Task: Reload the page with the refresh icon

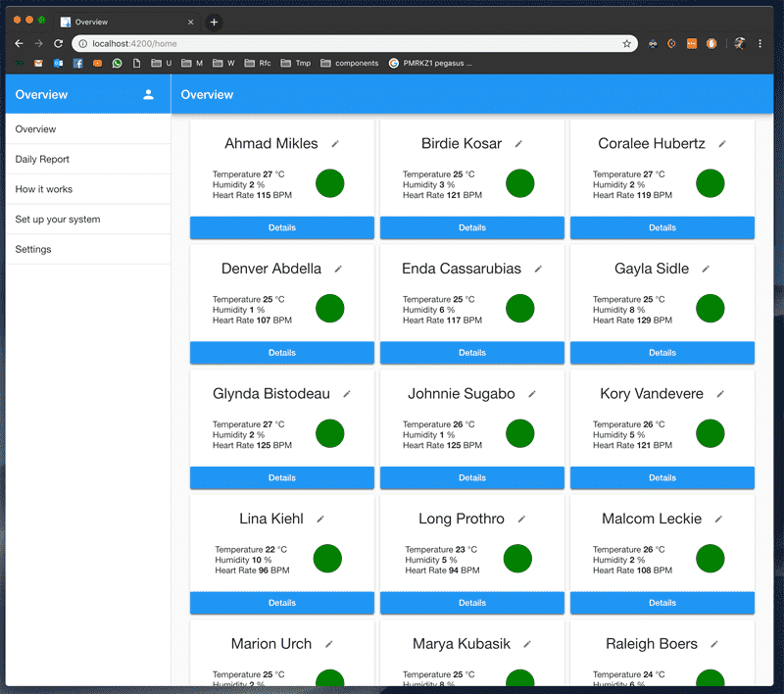Action: coord(58,43)
